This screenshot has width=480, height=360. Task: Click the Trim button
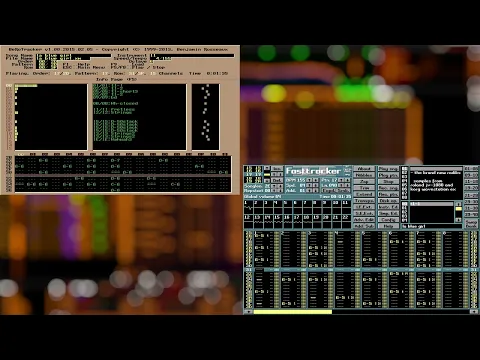(364, 188)
